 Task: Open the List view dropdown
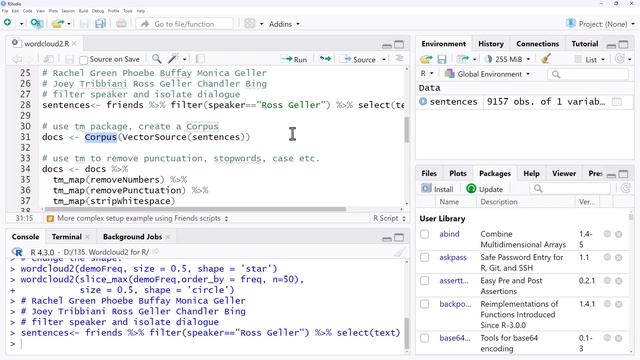pos(590,60)
